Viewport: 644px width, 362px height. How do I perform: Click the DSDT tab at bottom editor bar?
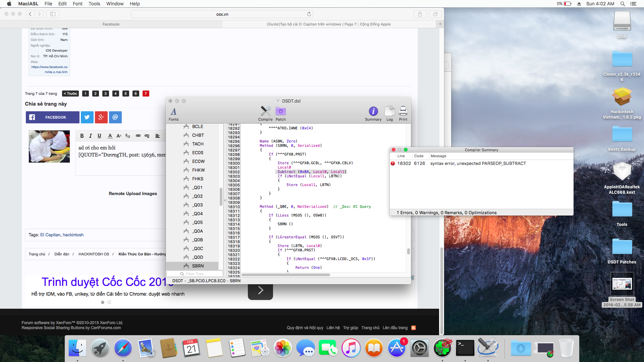176,281
